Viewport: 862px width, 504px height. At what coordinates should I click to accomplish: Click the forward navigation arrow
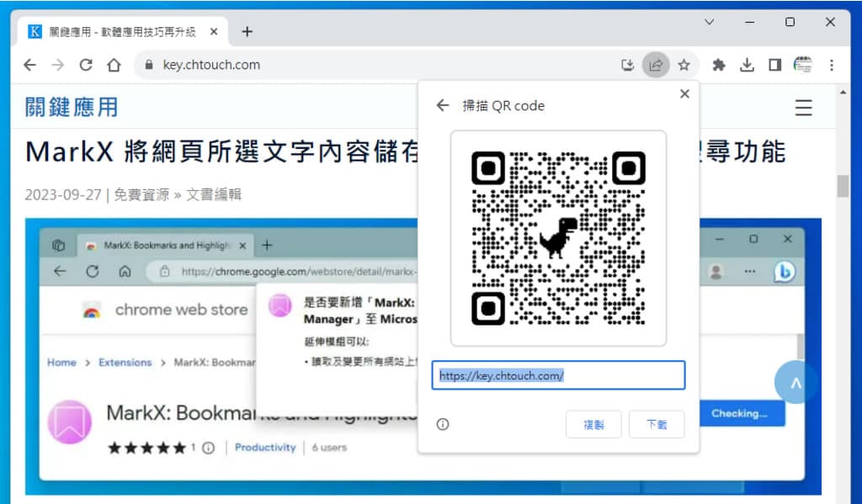click(58, 65)
